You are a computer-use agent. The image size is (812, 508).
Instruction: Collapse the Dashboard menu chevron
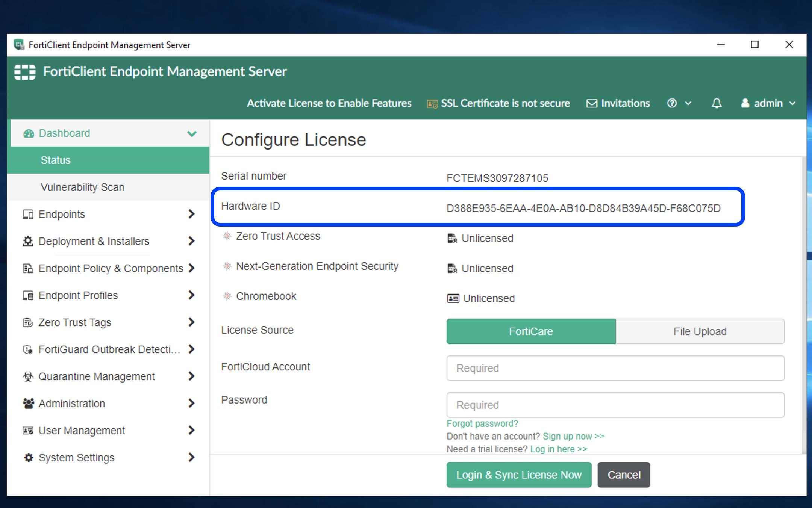click(192, 133)
